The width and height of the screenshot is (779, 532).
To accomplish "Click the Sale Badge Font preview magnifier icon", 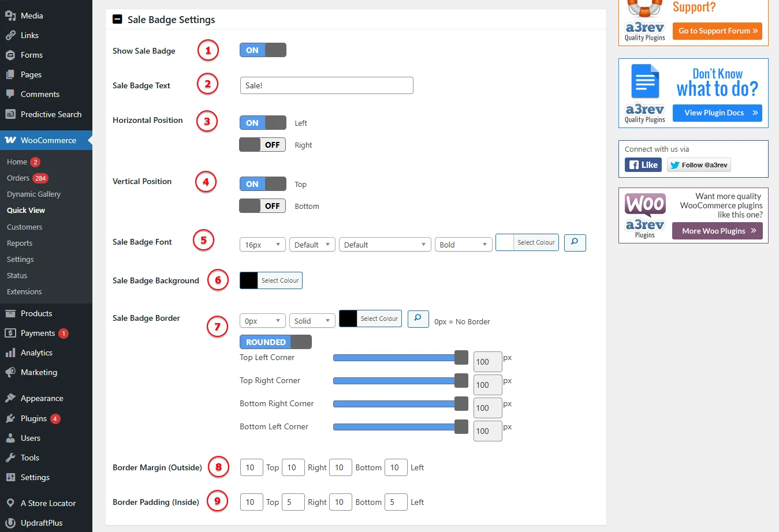I will tap(575, 242).
